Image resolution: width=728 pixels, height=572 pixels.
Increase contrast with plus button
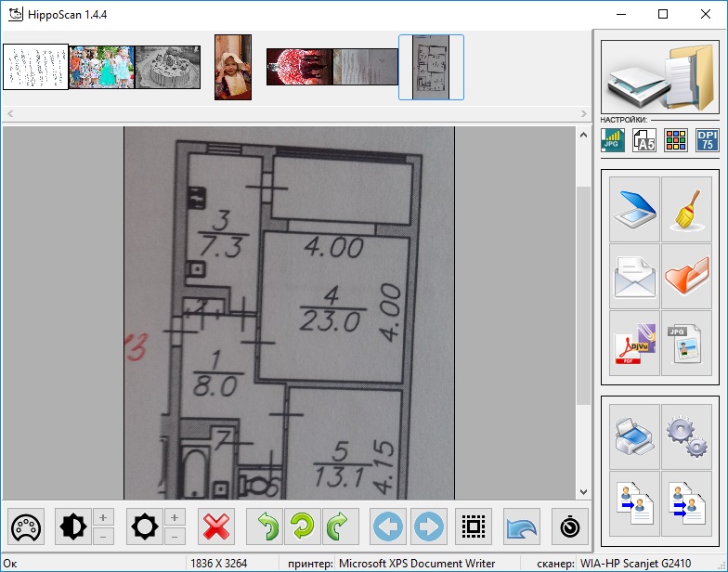coord(103,517)
